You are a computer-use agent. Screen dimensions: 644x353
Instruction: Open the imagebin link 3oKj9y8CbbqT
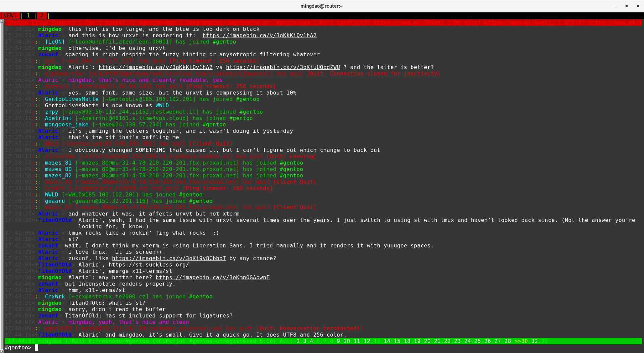click(169, 258)
